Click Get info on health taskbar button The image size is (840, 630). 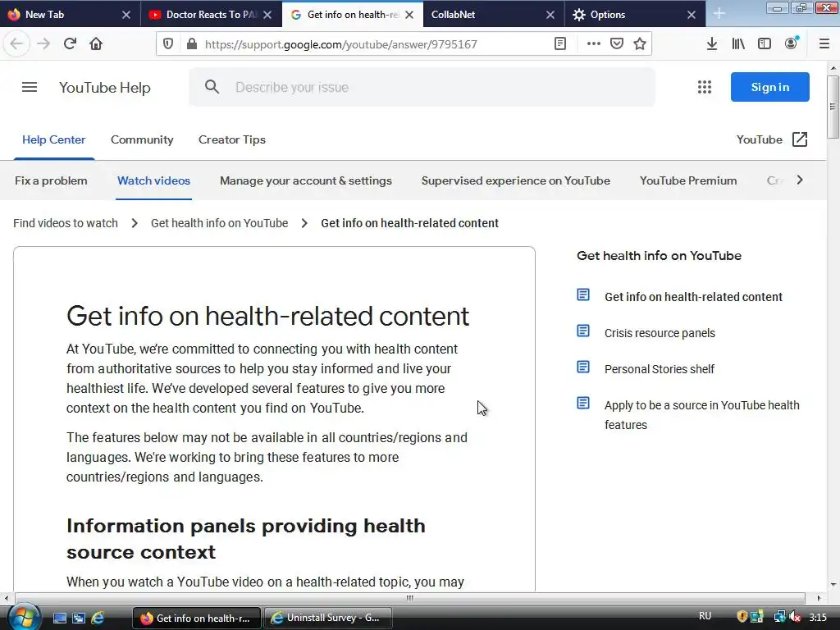(x=197, y=618)
